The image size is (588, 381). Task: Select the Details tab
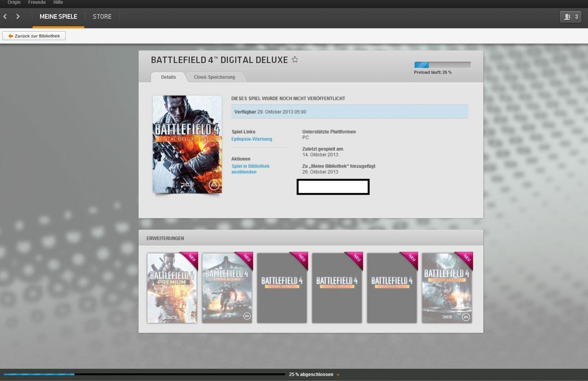pos(168,77)
